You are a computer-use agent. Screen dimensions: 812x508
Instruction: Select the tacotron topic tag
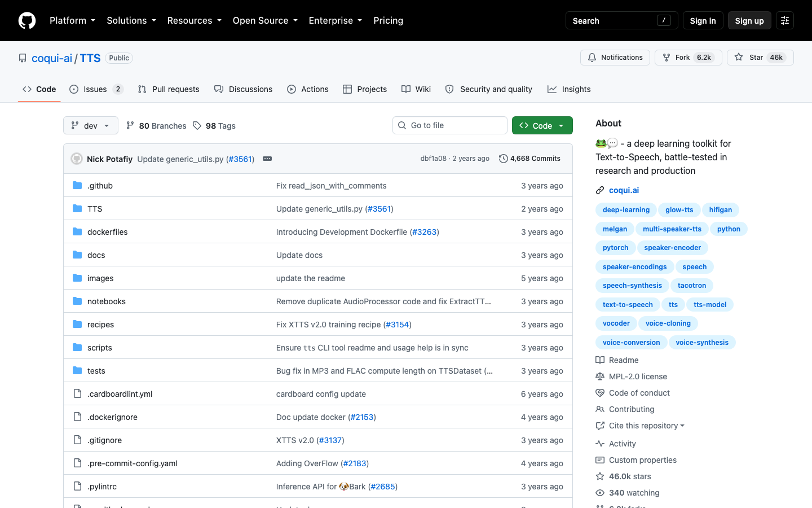tap(692, 286)
